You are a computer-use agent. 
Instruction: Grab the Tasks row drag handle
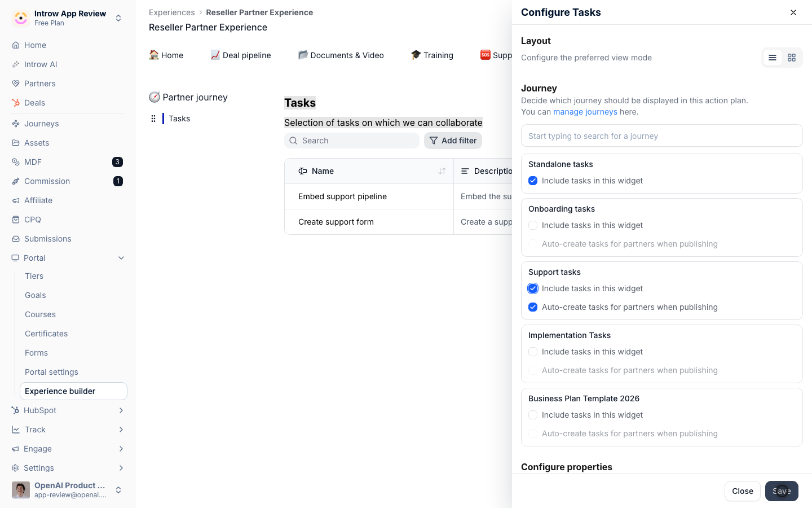(x=153, y=119)
